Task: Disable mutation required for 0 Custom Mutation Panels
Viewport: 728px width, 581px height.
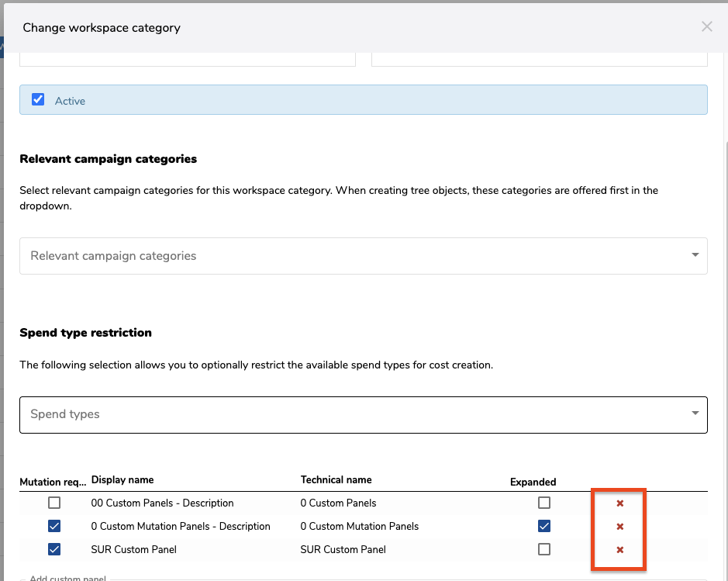Action: click(54, 526)
